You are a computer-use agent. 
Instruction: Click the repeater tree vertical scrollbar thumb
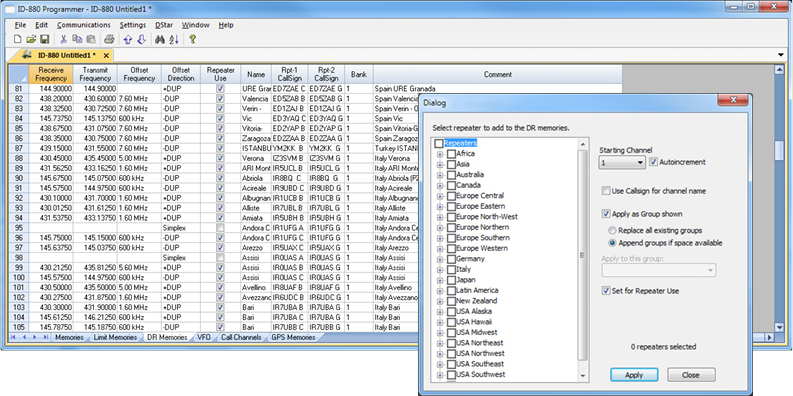point(583,255)
